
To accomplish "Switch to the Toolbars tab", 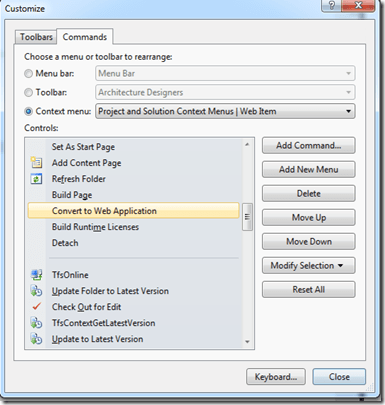I will click(x=36, y=37).
